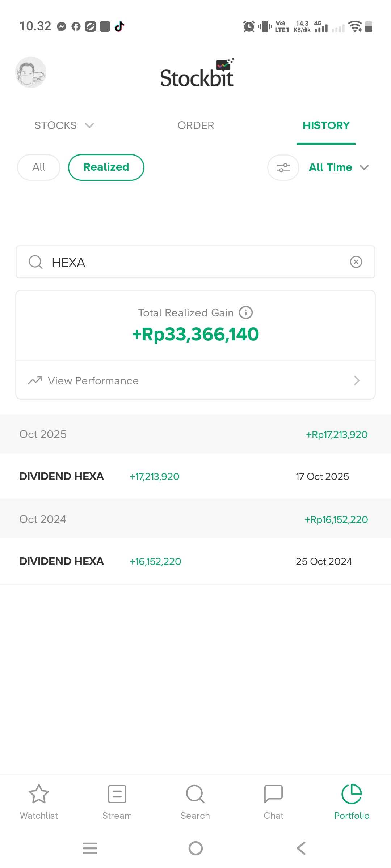Switch to the HISTORY tab

(326, 125)
